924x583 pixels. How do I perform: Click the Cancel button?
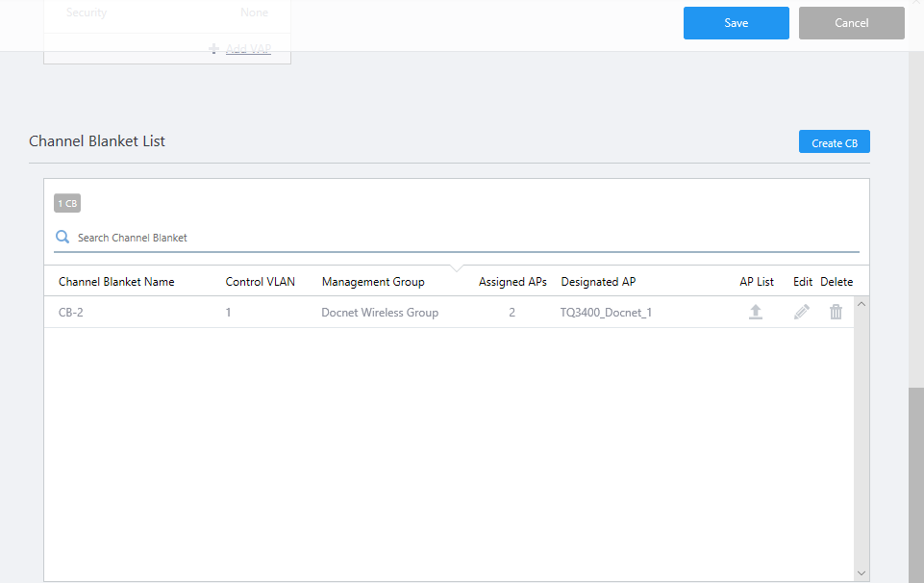tap(852, 23)
